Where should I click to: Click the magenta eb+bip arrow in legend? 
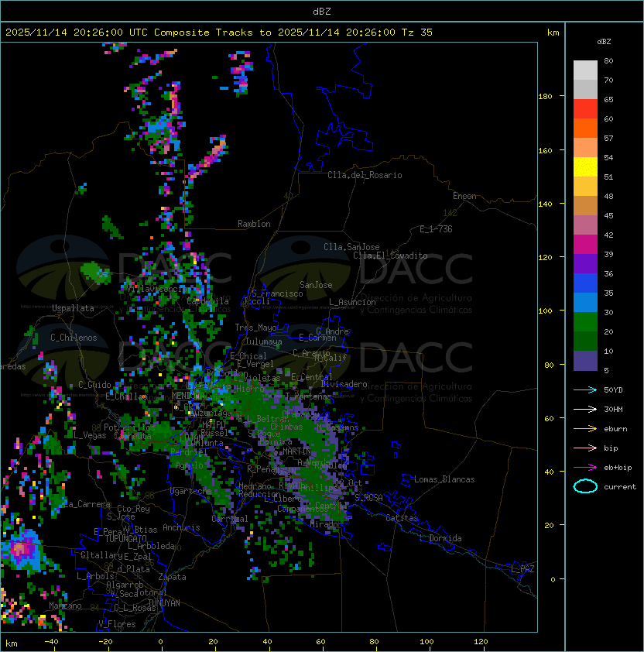point(585,468)
